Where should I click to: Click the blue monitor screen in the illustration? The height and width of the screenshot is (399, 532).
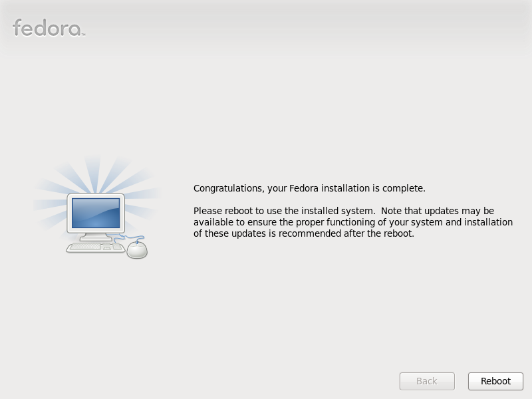(x=96, y=213)
